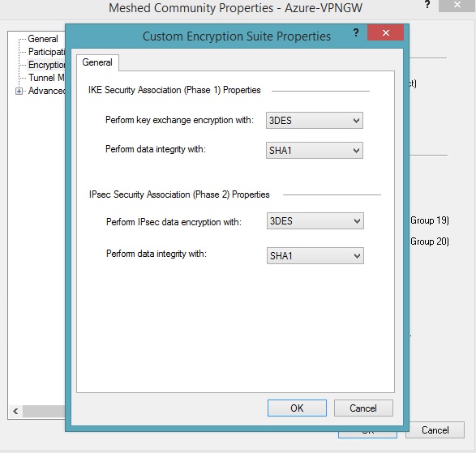
Task: Select General in the left tree
Action: pos(43,39)
